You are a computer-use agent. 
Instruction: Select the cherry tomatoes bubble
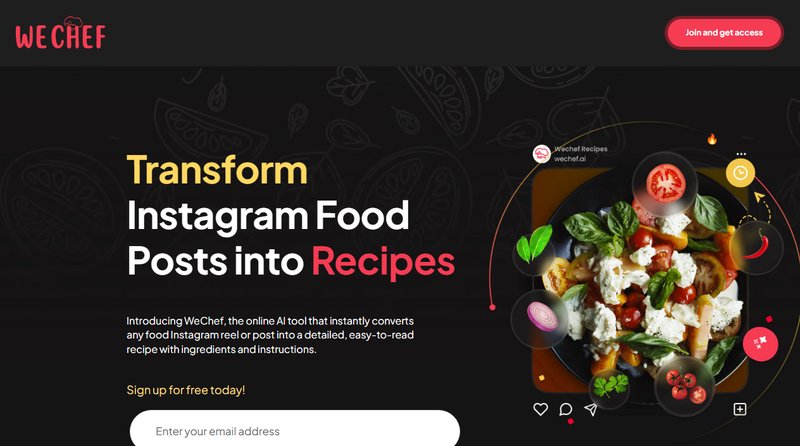click(x=684, y=386)
